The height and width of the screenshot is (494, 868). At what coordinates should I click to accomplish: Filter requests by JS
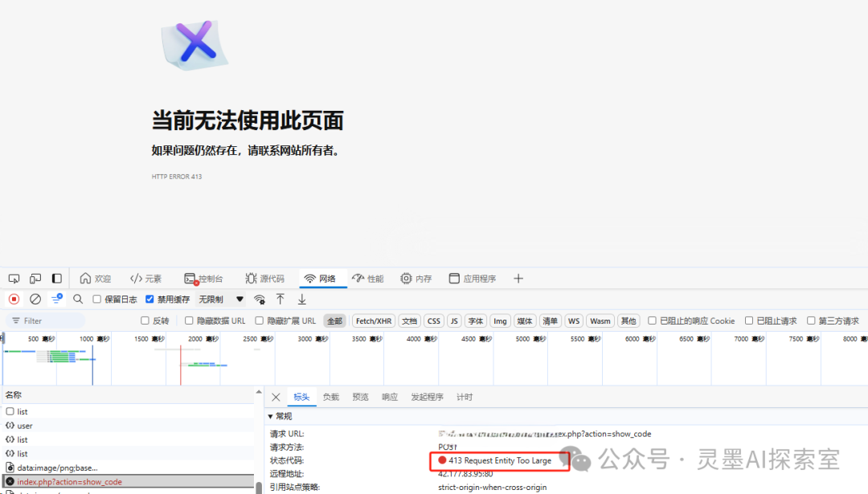coord(454,320)
